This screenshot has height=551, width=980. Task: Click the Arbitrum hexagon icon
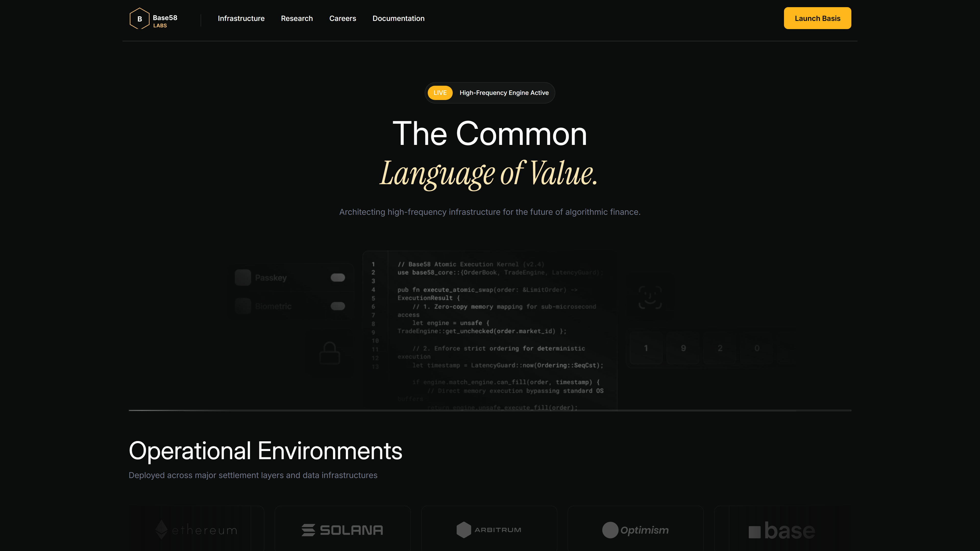point(463,530)
